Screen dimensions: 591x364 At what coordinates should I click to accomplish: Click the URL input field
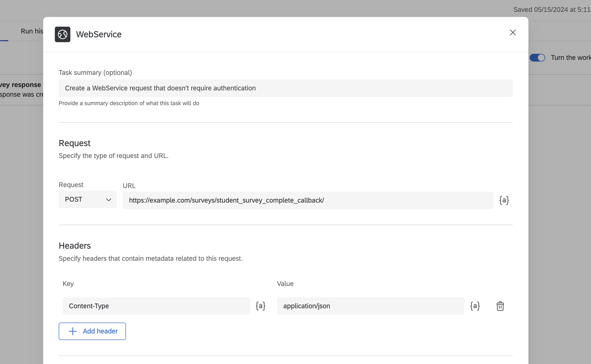(x=308, y=200)
